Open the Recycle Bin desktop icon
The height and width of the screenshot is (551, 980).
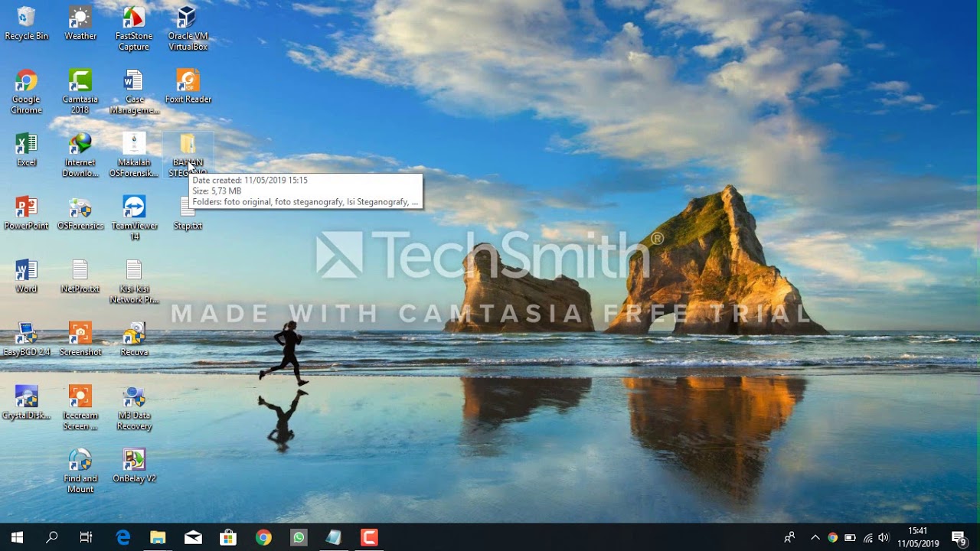click(x=26, y=24)
